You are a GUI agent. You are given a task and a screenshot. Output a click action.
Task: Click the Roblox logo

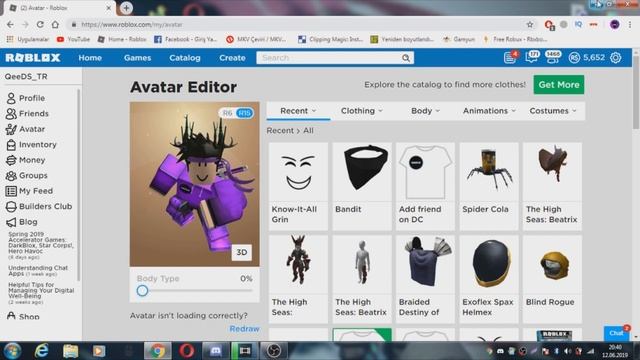(x=33, y=58)
